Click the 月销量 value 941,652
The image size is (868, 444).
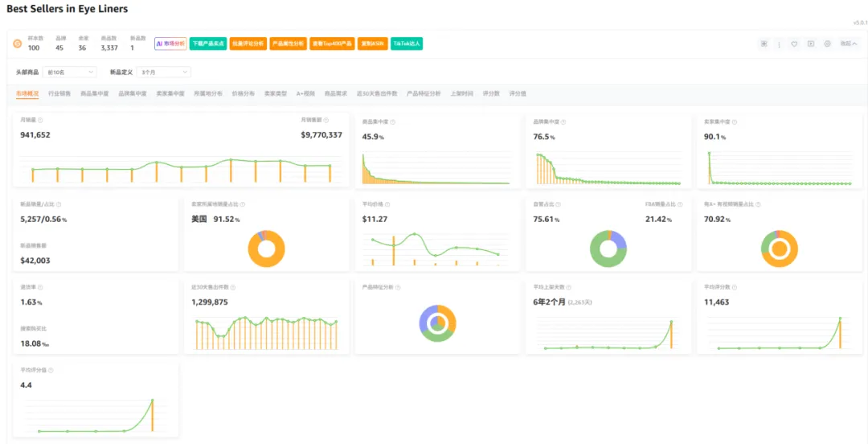point(35,134)
